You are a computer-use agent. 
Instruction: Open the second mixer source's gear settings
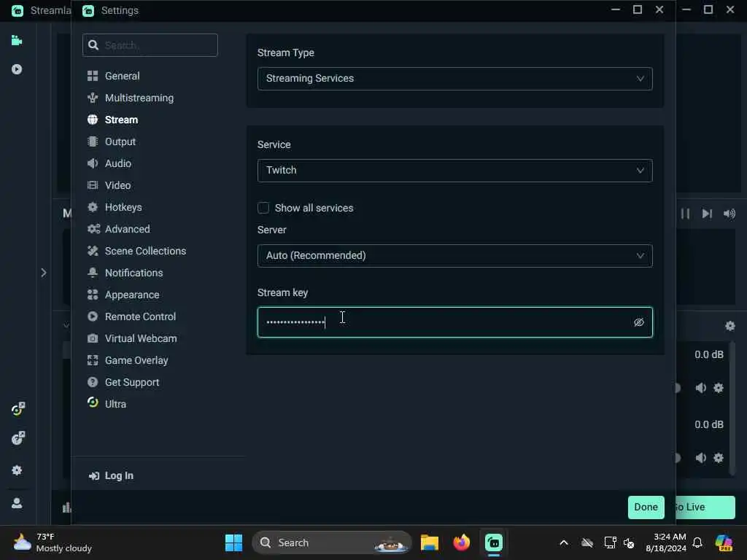(x=719, y=459)
